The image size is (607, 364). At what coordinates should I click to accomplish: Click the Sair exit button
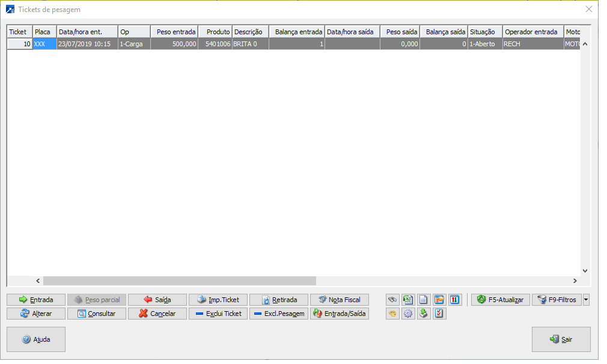tap(561, 339)
